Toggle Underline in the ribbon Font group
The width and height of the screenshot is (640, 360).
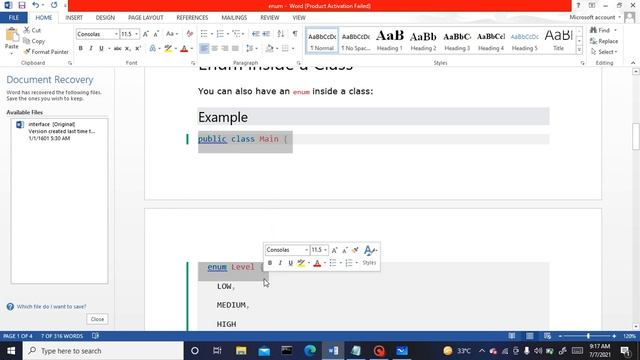[x=101, y=49]
